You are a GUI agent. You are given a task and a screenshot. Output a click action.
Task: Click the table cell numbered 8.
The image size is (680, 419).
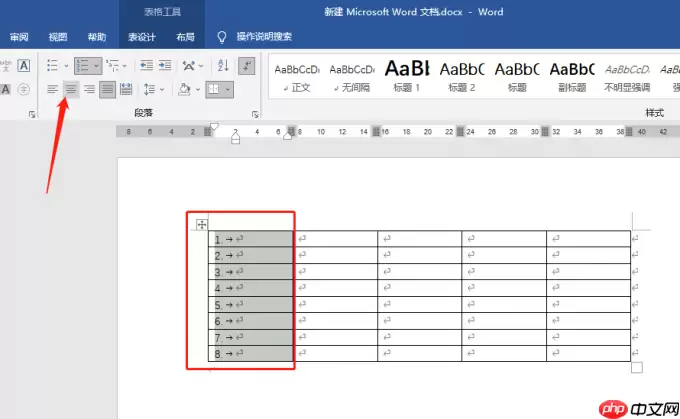click(x=251, y=354)
